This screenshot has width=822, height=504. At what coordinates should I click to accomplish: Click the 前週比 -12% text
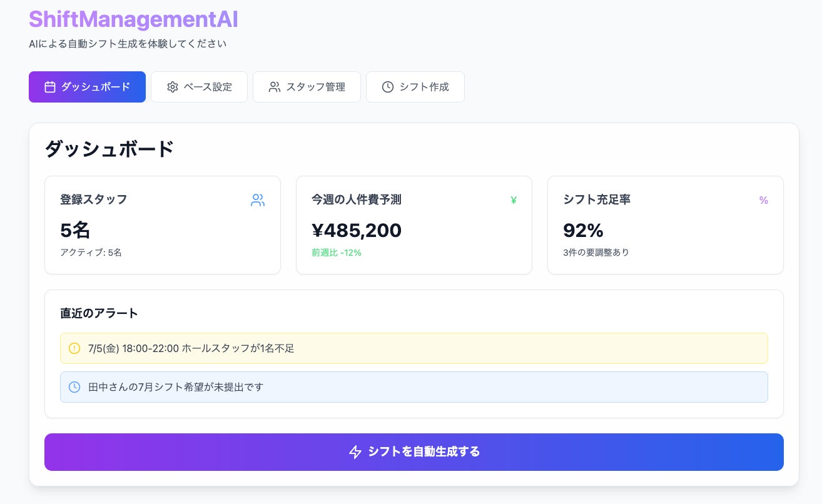pyautogui.click(x=337, y=253)
